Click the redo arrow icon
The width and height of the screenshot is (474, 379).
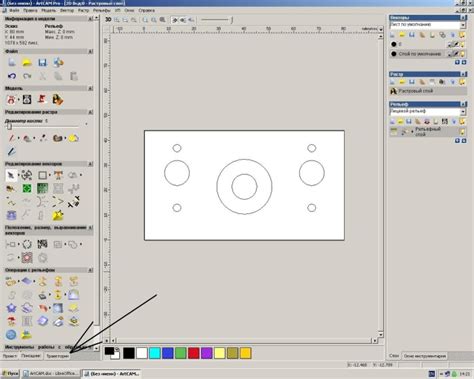click(x=27, y=76)
